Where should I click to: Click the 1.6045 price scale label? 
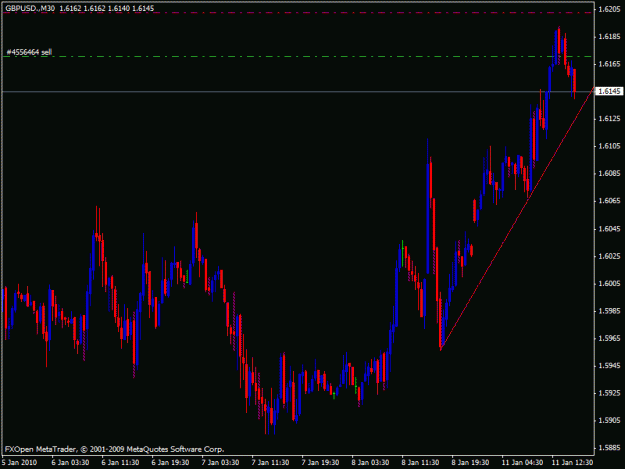pos(609,229)
